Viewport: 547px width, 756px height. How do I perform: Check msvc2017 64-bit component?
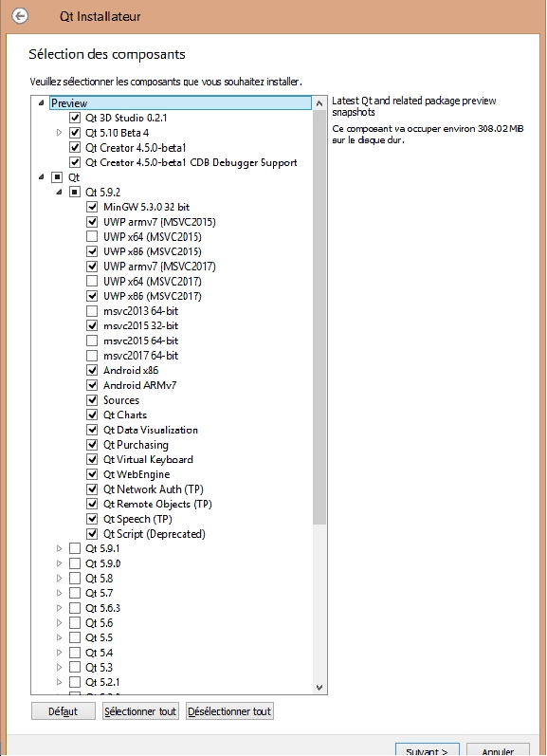coord(92,356)
